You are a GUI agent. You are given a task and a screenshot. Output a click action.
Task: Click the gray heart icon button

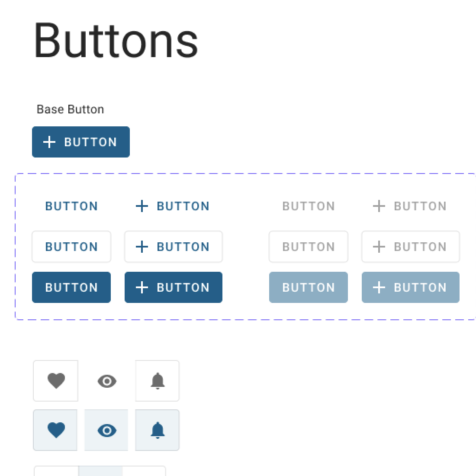click(56, 381)
